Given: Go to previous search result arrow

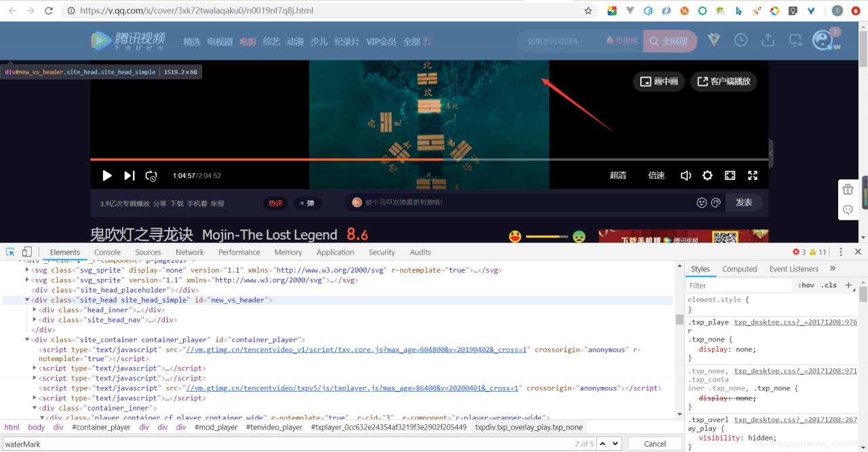Looking at the screenshot, I should [602, 444].
